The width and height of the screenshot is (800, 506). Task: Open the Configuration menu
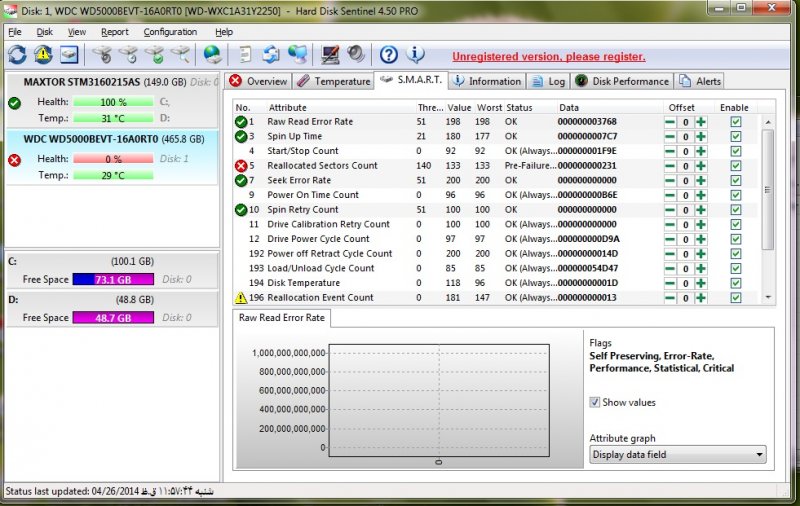coord(170,32)
